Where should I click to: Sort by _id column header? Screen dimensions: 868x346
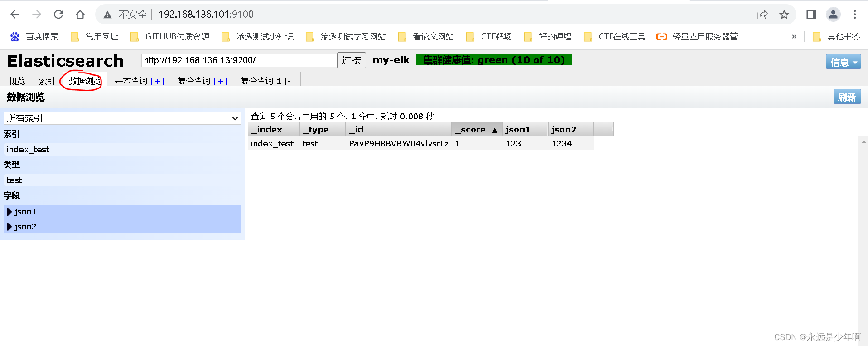point(399,130)
